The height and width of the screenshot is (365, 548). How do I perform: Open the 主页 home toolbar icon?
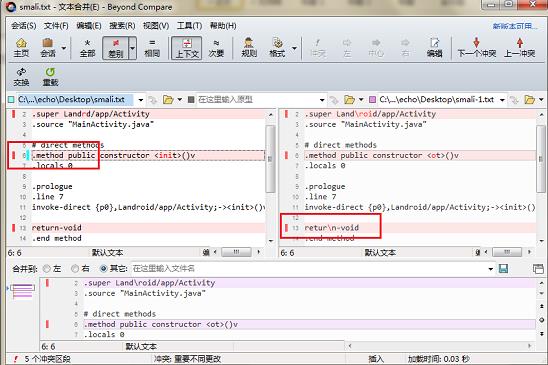21,48
